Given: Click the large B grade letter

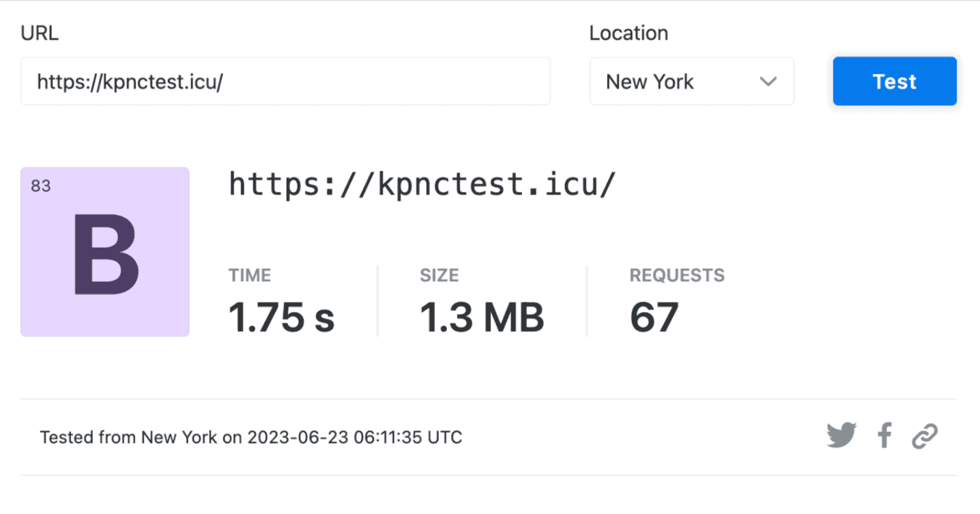Looking at the screenshot, I should pos(106,255).
